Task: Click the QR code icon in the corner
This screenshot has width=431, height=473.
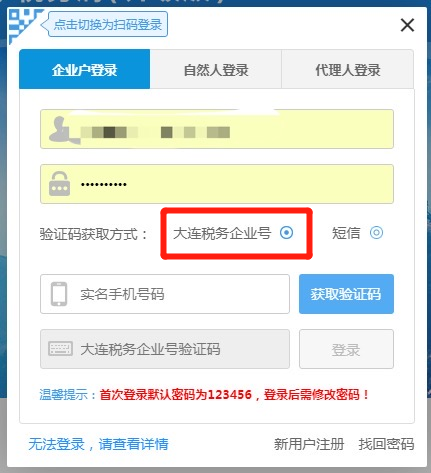Action: (23, 25)
